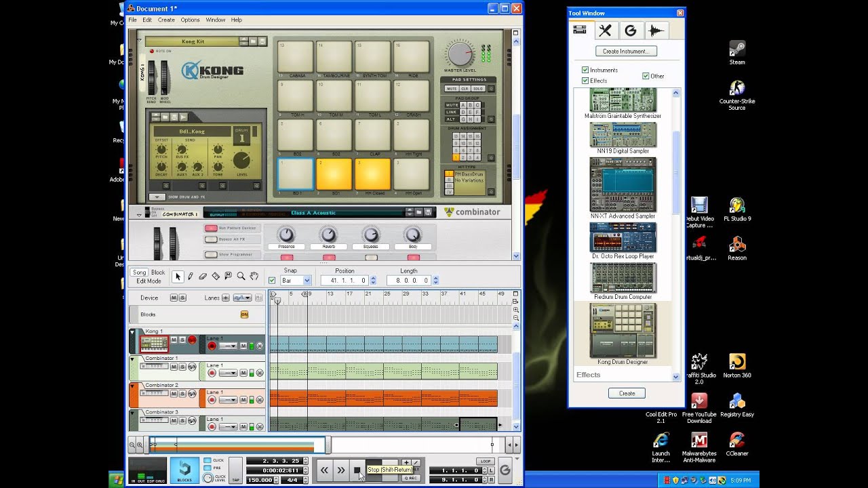Click the Fast Forward transport button
The width and height of the screenshot is (868, 488).
pyautogui.click(x=340, y=470)
